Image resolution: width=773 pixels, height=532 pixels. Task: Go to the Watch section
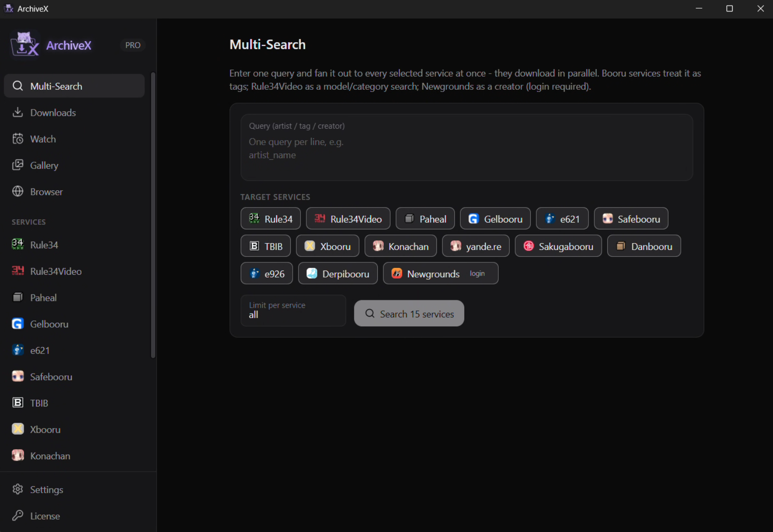[x=74, y=139]
